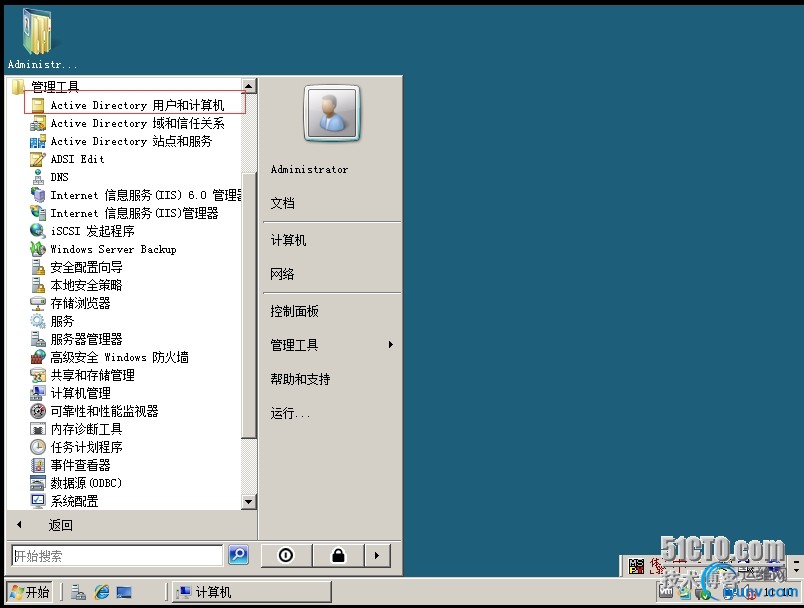Select the Administrator folder desktop icon
Image resolution: width=804 pixels, height=608 pixels.
(41, 39)
